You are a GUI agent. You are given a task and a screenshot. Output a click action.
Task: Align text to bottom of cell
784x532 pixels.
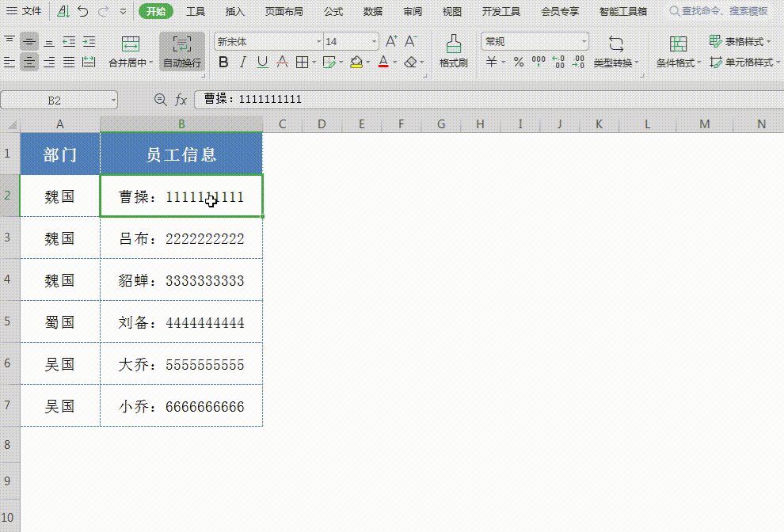pos(49,41)
